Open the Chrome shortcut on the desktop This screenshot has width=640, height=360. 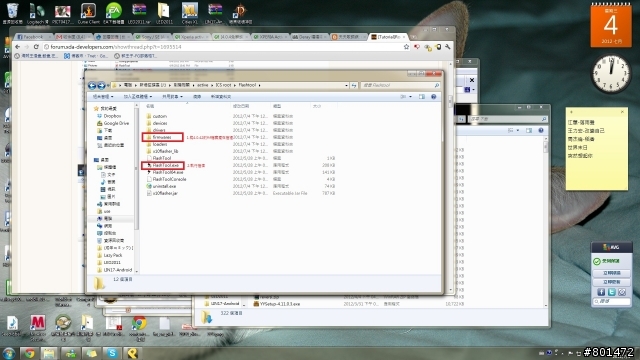[139, 328]
